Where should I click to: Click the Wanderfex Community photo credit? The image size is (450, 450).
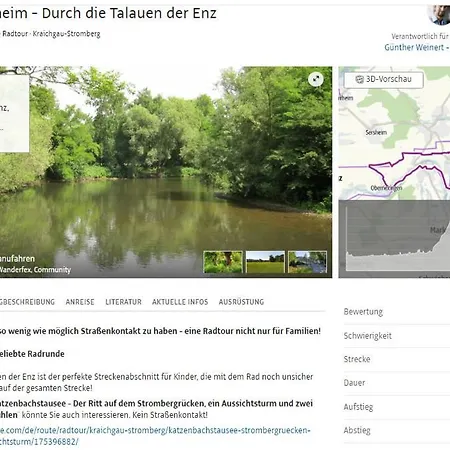(35, 270)
